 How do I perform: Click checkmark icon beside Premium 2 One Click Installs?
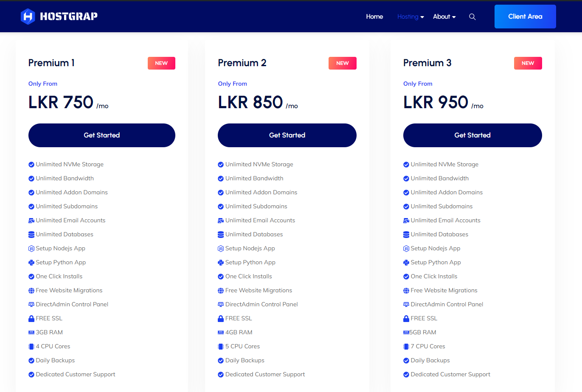[221, 277]
